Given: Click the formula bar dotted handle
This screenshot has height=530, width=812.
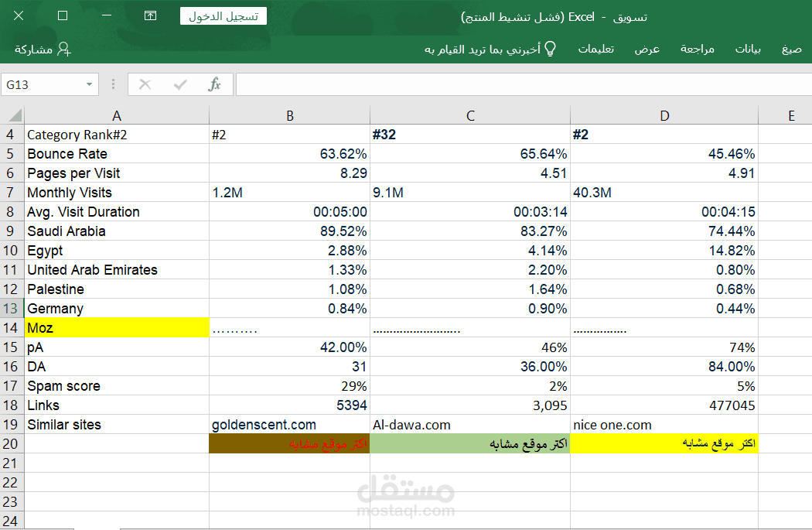Looking at the screenshot, I should [113, 84].
